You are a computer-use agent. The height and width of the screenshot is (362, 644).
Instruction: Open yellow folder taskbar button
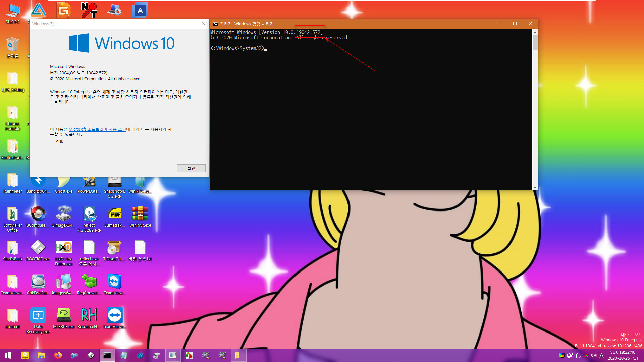pos(238,355)
